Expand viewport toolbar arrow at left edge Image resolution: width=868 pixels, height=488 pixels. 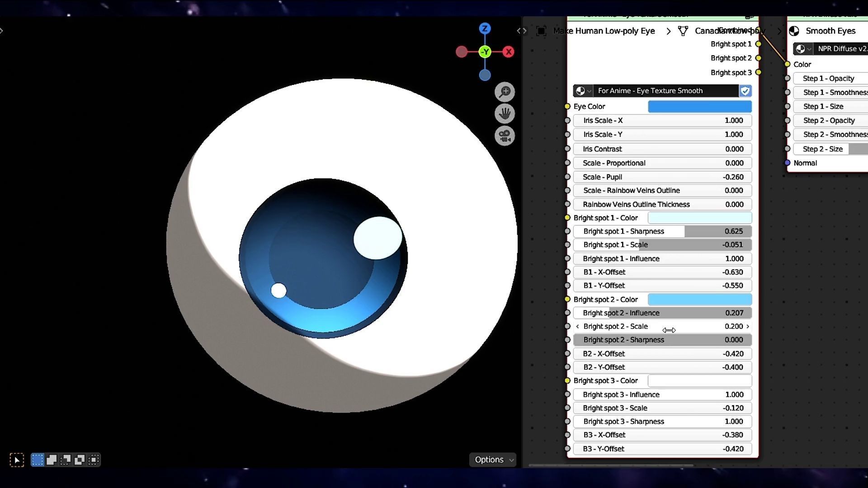click(x=2, y=31)
